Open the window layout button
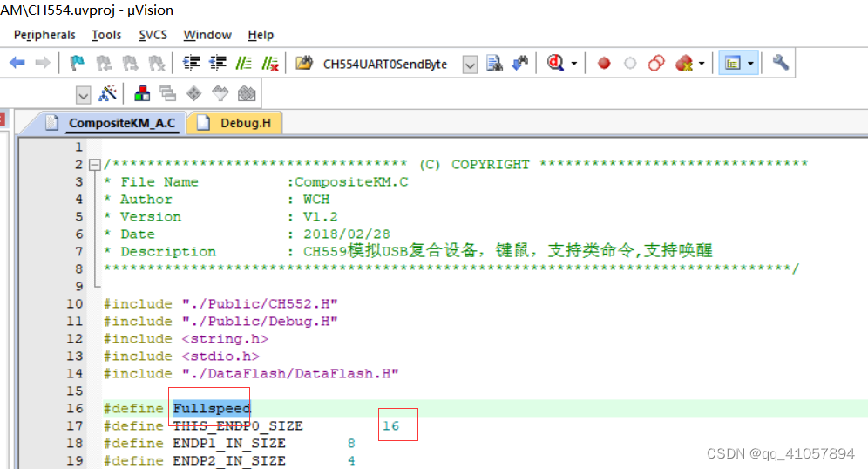Viewport: 868px width, 469px height. [733, 63]
